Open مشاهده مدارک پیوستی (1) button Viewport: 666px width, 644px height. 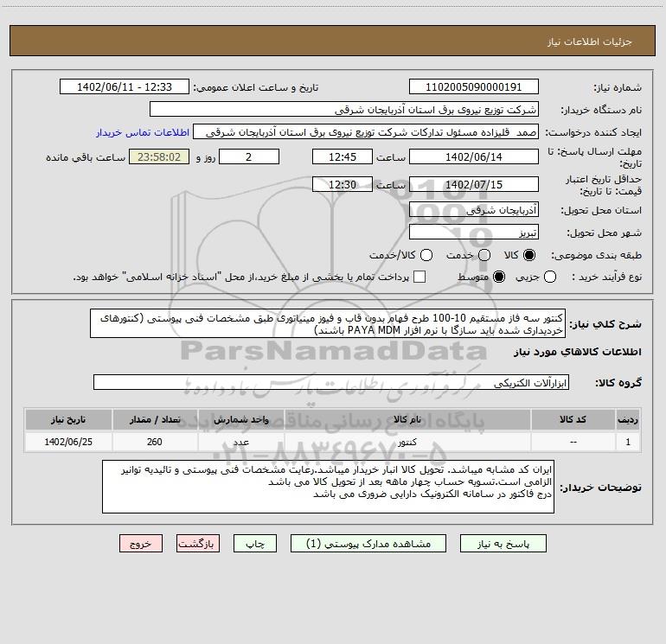368,544
